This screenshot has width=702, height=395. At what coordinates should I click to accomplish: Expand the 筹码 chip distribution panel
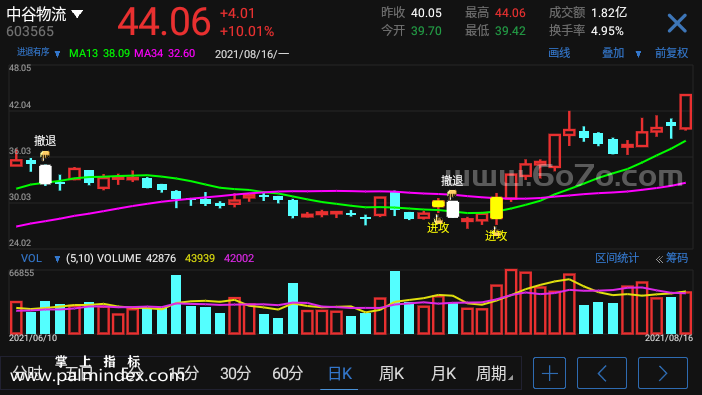coord(672,258)
